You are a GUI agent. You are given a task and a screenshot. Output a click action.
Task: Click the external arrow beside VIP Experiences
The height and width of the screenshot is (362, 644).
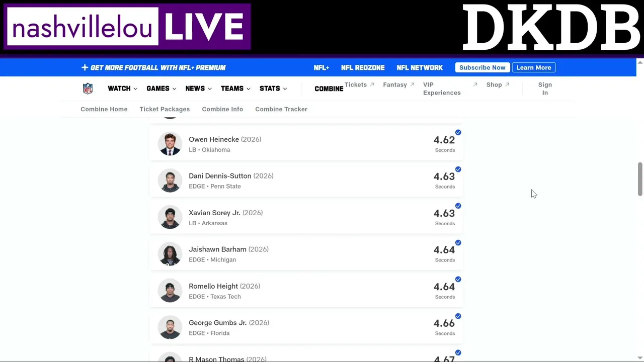tap(475, 84)
